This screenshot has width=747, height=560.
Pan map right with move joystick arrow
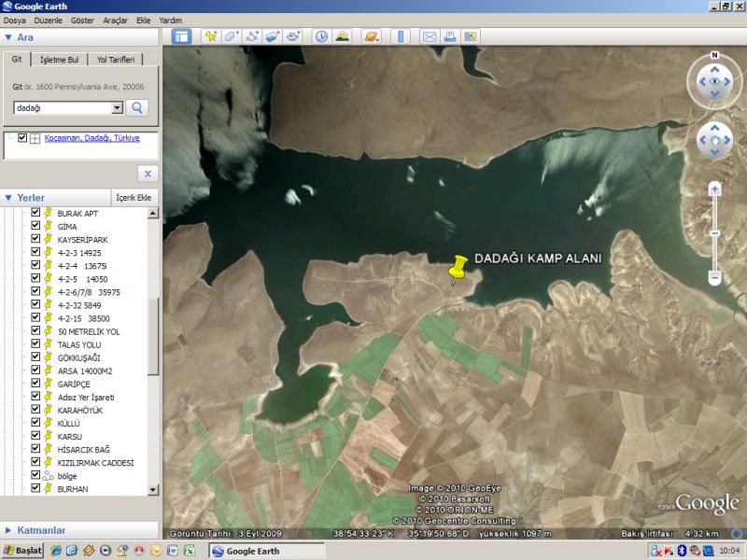click(x=727, y=140)
